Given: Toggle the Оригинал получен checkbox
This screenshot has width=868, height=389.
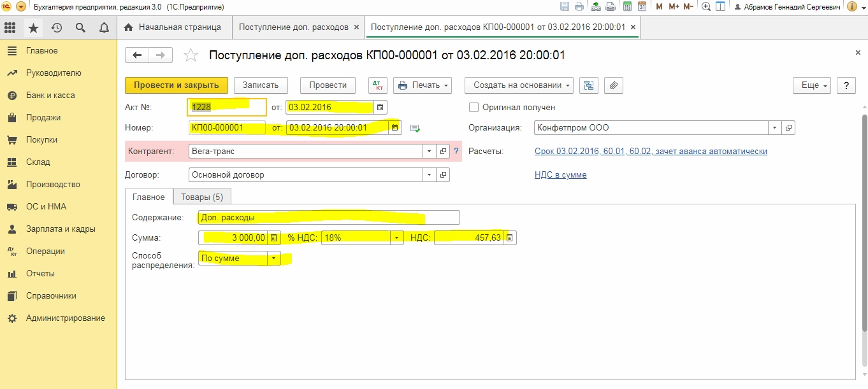Looking at the screenshot, I should [474, 107].
